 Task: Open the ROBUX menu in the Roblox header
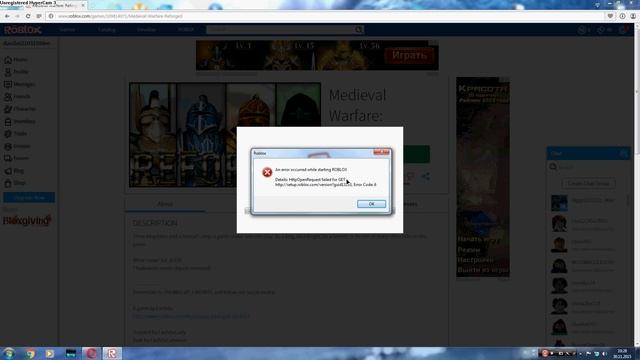(186, 29)
